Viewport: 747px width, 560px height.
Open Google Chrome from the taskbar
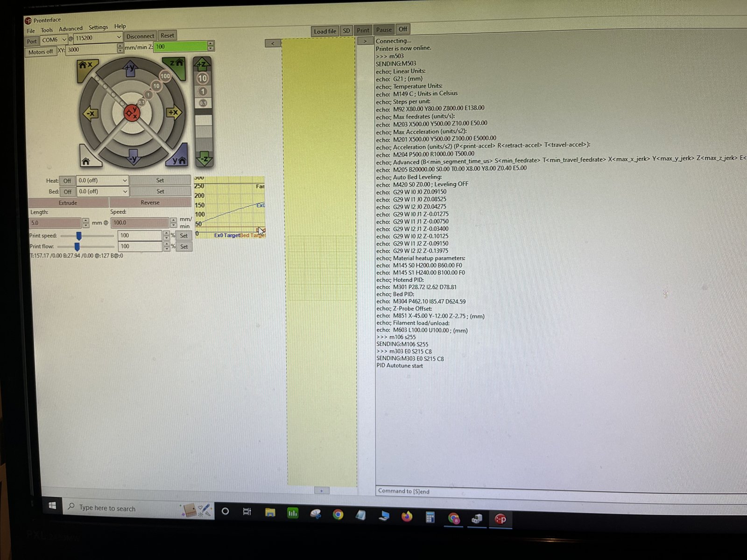pos(338,514)
